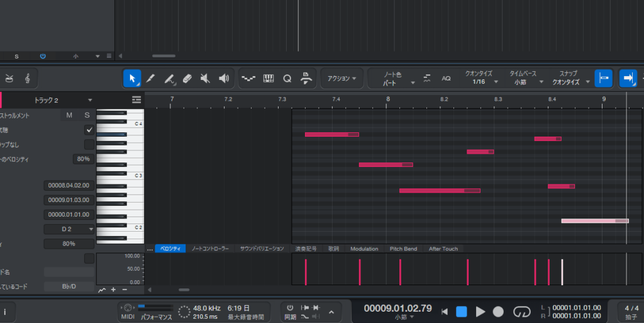Expand the トラック 2 track selector

[x=90, y=100]
